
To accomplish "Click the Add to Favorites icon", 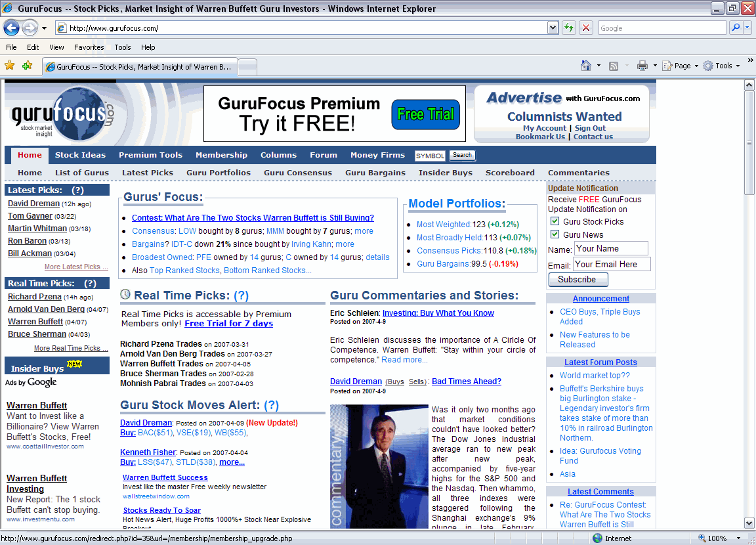I will point(27,66).
